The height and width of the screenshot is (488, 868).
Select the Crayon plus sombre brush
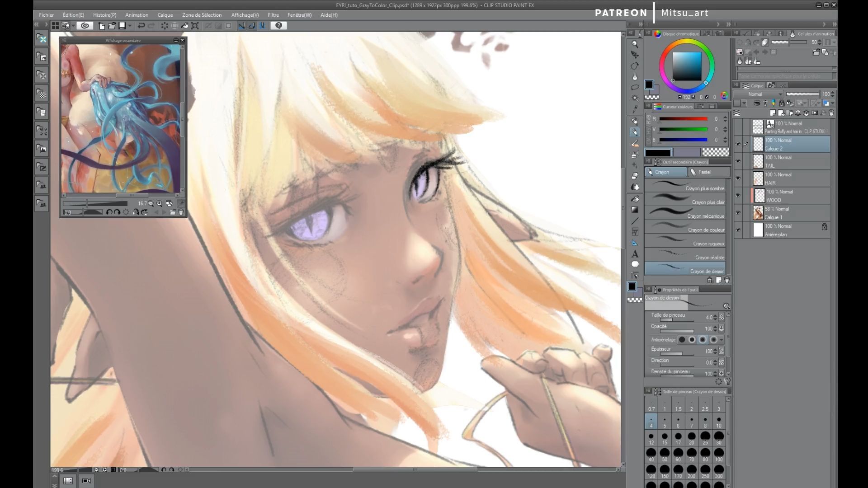[x=685, y=185]
